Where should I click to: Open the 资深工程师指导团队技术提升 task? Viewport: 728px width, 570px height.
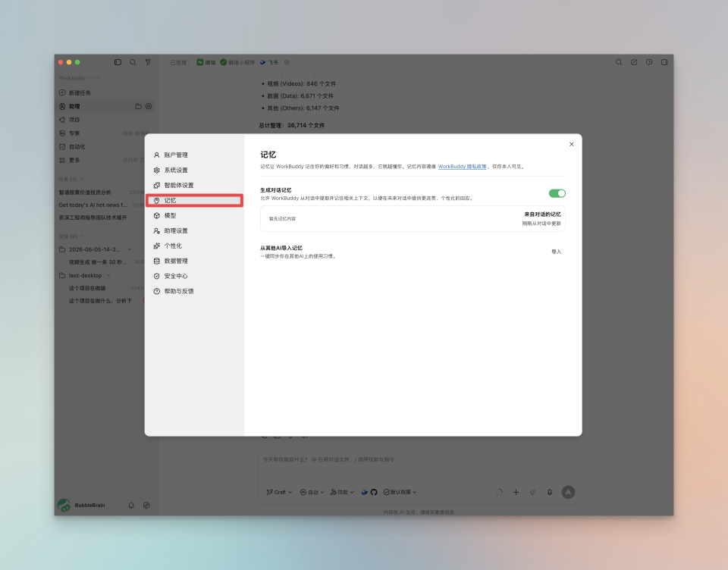[93, 218]
